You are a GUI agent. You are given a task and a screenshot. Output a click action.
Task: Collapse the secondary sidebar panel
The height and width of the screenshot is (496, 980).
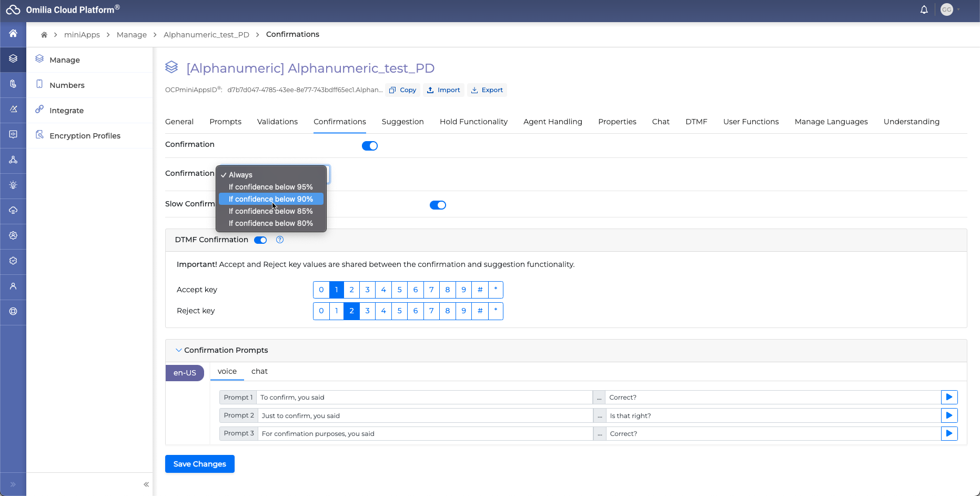tap(146, 484)
